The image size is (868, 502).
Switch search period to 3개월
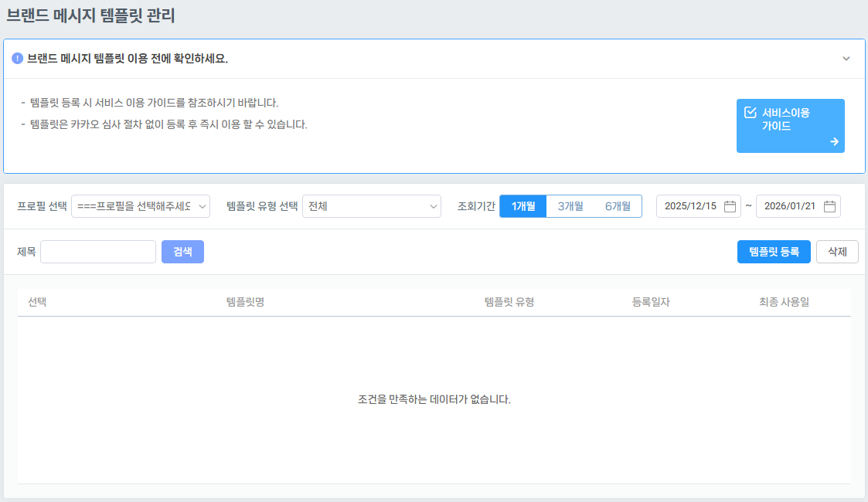pyautogui.click(x=570, y=206)
